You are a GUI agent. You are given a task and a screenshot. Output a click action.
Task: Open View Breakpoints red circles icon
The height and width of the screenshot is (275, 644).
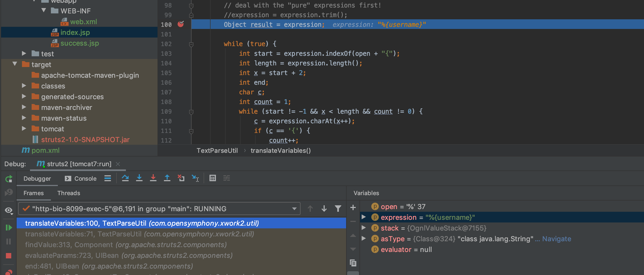point(9,272)
